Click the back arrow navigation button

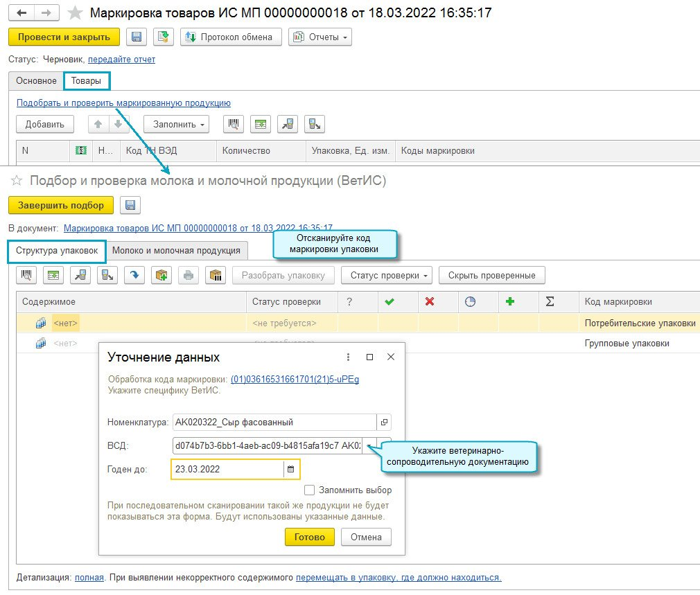coord(22,13)
